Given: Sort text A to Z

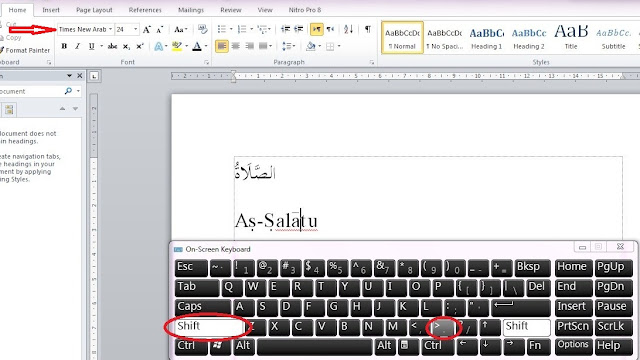Looking at the screenshot, I should pos(348,29).
